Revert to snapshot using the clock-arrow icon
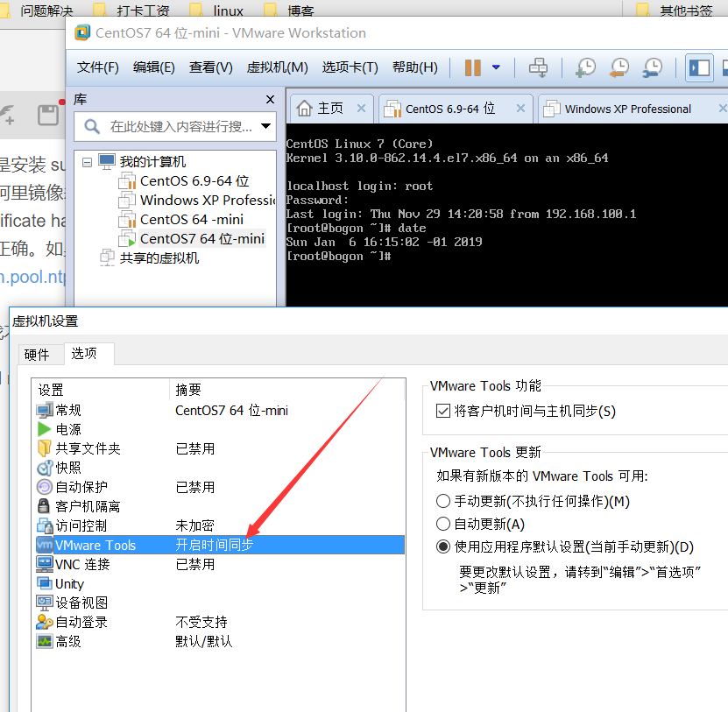 (x=619, y=67)
